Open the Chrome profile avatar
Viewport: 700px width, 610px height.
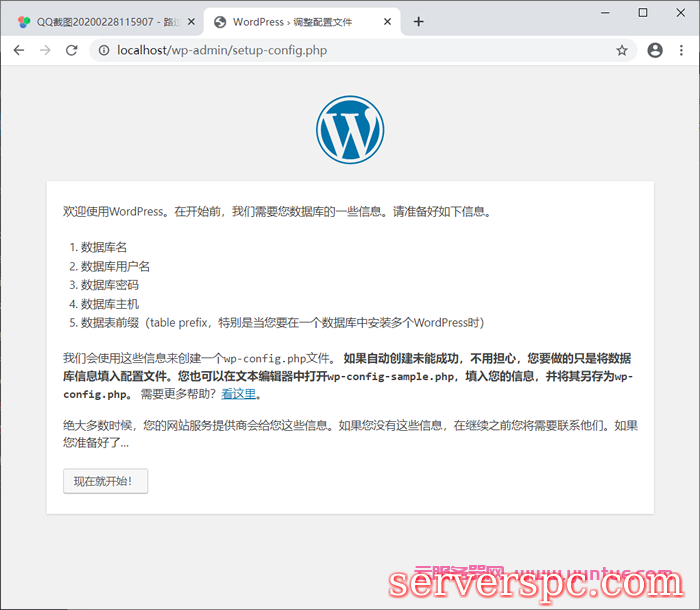[x=655, y=50]
